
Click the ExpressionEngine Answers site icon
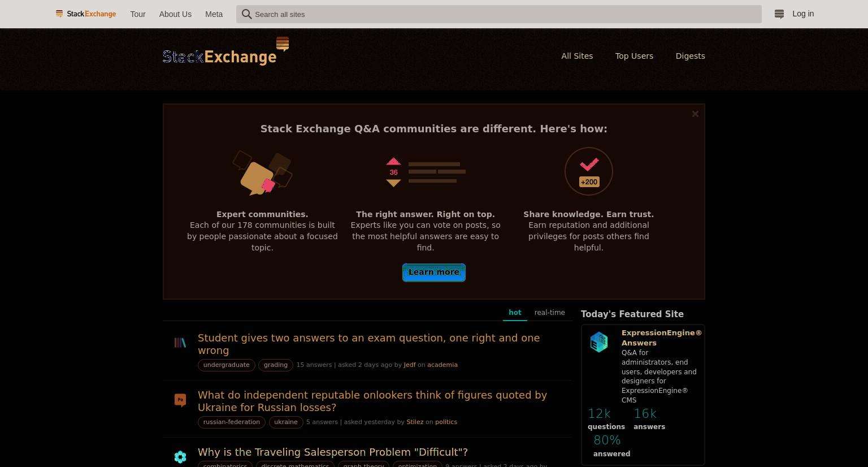tap(599, 342)
